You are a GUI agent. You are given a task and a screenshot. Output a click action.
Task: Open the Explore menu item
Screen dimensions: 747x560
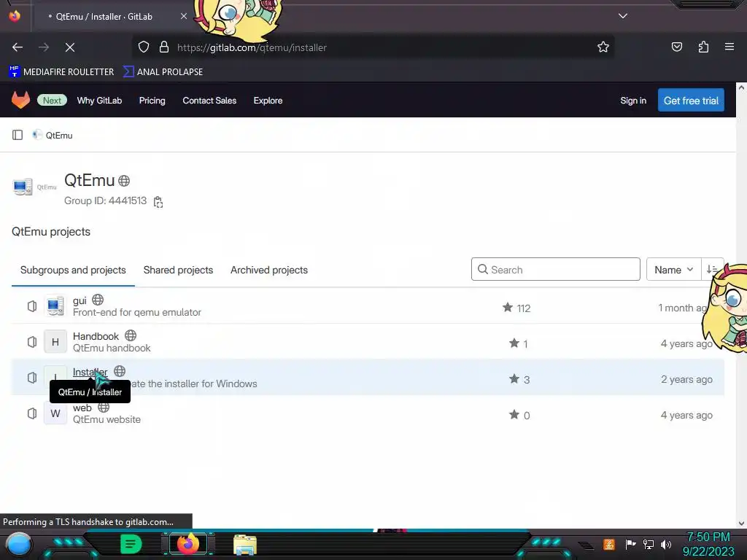click(268, 101)
